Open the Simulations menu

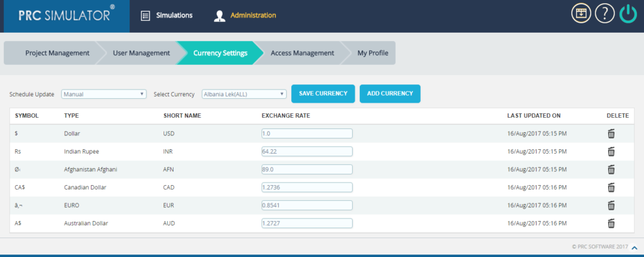[167, 15]
